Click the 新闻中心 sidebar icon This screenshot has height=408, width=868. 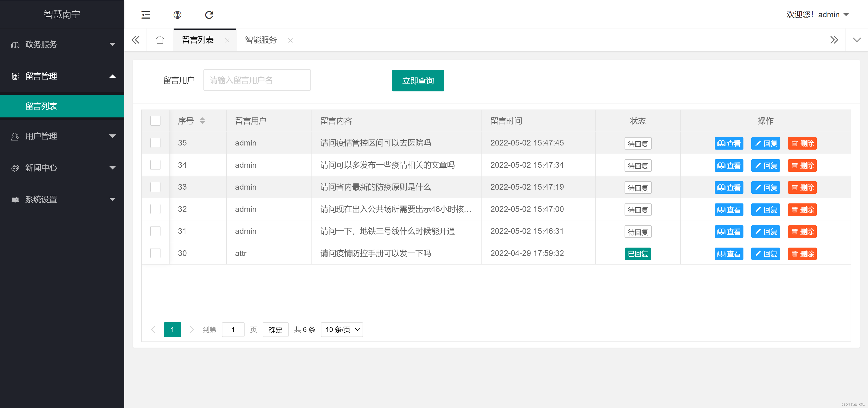pos(15,168)
